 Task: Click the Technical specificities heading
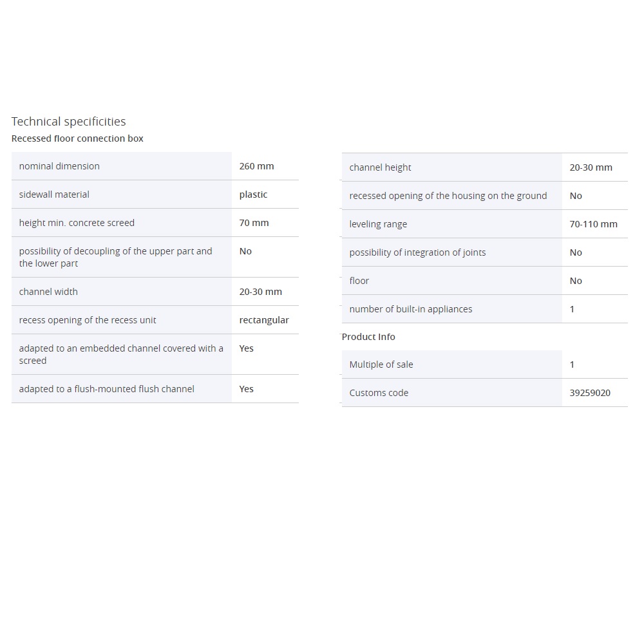point(68,122)
